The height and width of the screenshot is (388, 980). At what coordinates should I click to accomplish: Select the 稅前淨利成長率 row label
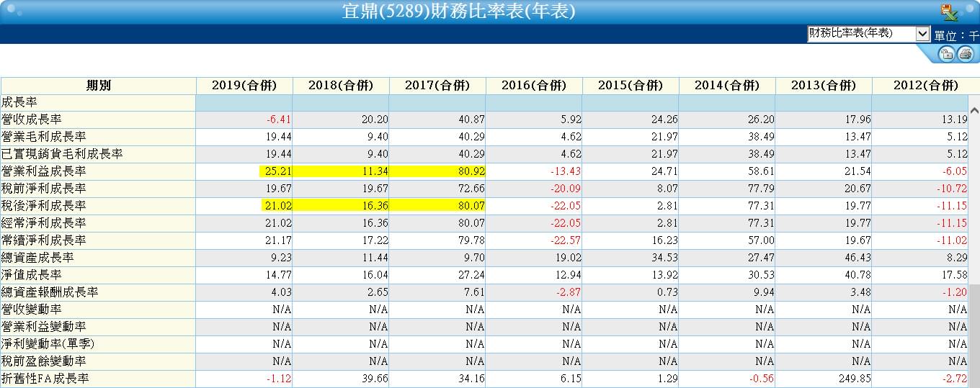click(x=44, y=189)
